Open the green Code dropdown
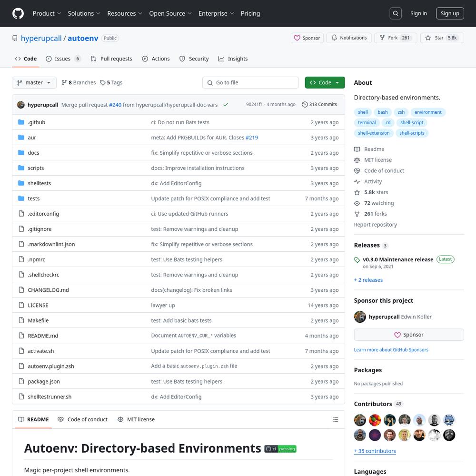Screen dimensions: 476x476 [x=325, y=82]
